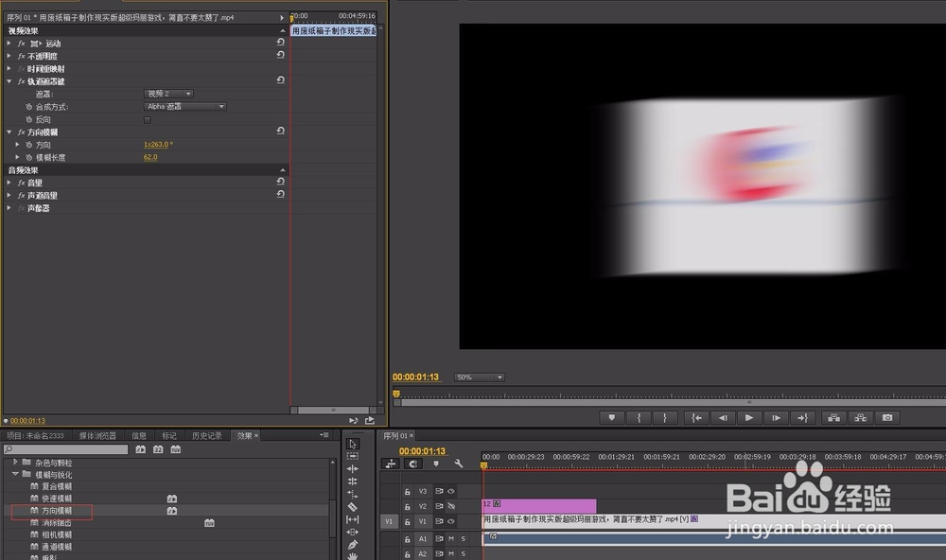Toggle V3 track visibility eye
This screenshot has width=946, height=560.
450,491
